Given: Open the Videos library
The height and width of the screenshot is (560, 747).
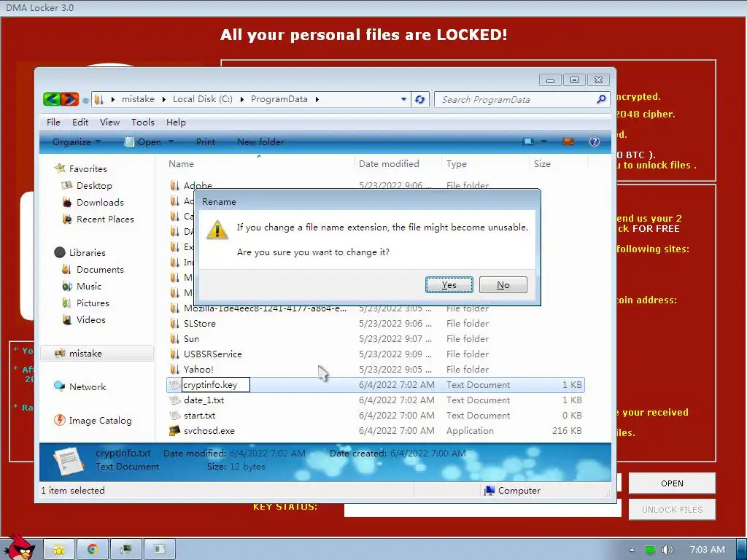Looking at the screenshot, I should 91,320.
